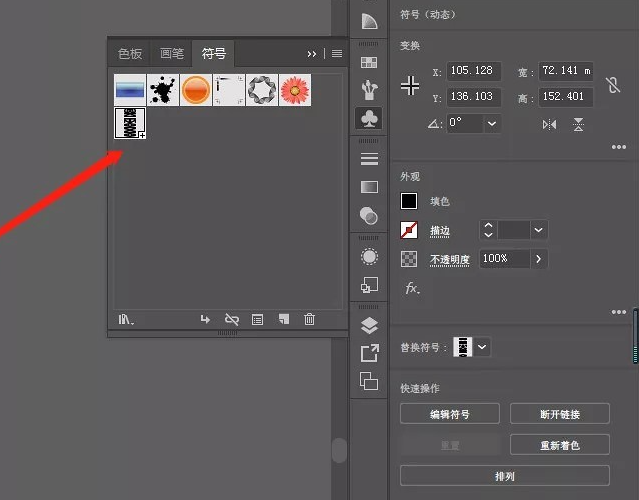Click the opacity checkerboard icon
The image size is (639, 500).
click(x=409, y=259)
